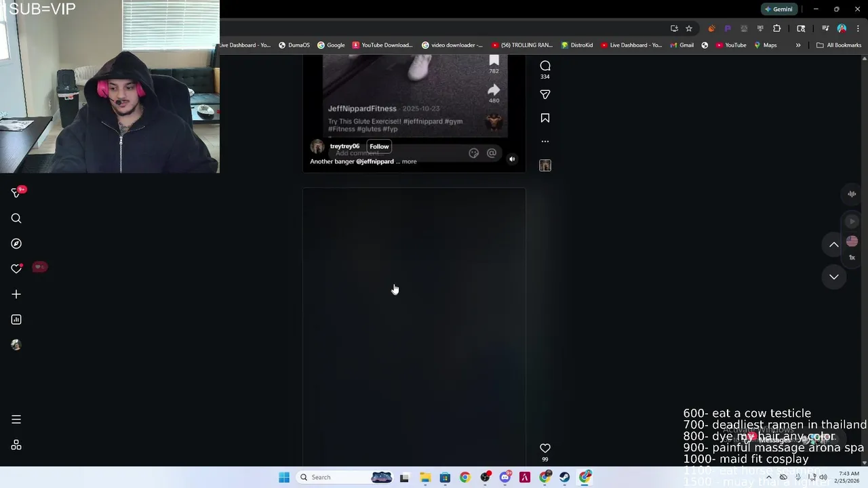868x488 pixels.
Task: Open the Gmail bookmark
Action: pyautogui.click(x=682, y=45)
